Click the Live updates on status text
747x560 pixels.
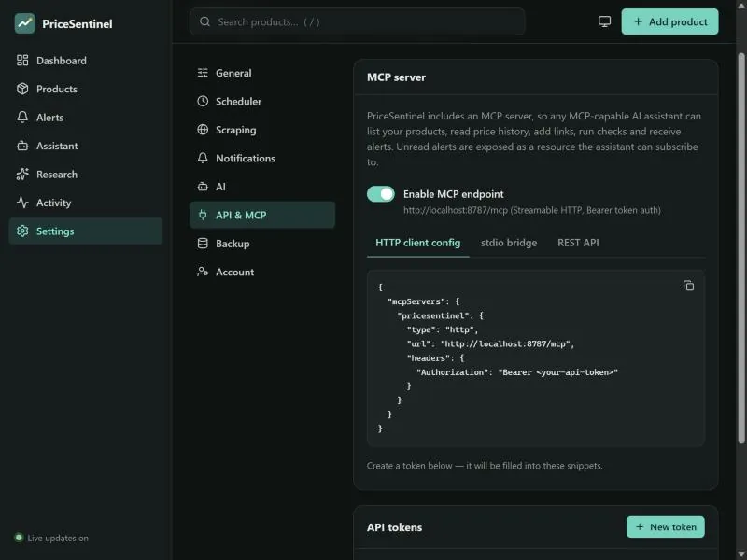pyautogui.click(x=58, y=539)
